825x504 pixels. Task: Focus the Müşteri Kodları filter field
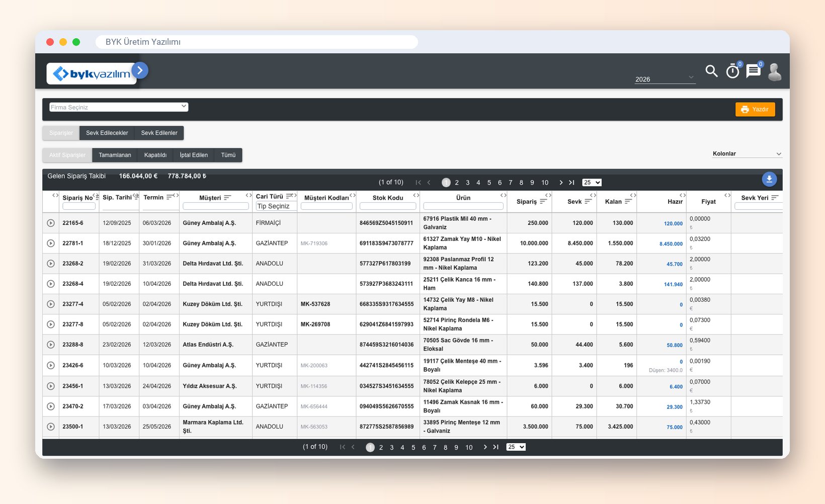(x=327, y=206)
